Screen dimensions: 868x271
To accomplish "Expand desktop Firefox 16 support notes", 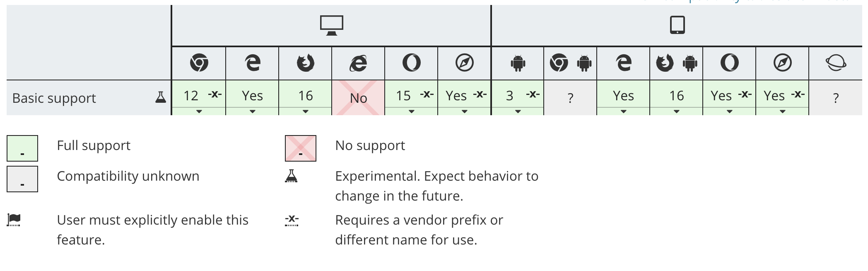I will click(305, 111).
